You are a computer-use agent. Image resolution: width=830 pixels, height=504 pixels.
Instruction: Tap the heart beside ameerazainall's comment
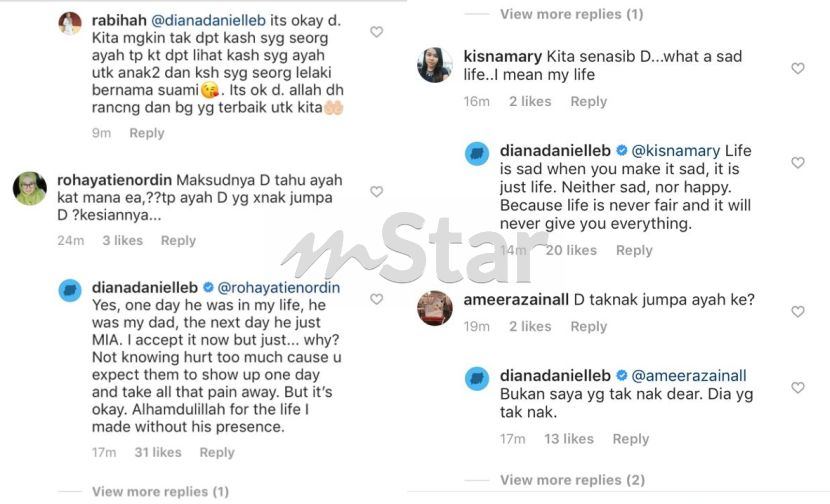coord(798,311)
